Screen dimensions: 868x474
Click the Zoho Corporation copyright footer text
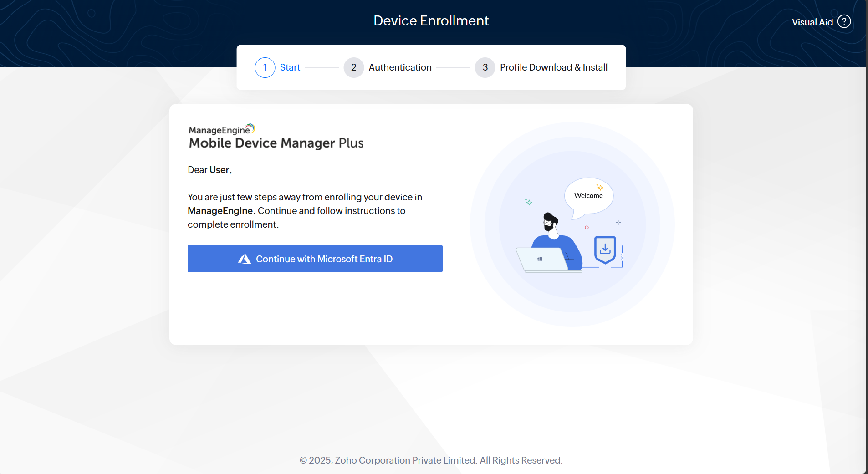coord(431,460)
